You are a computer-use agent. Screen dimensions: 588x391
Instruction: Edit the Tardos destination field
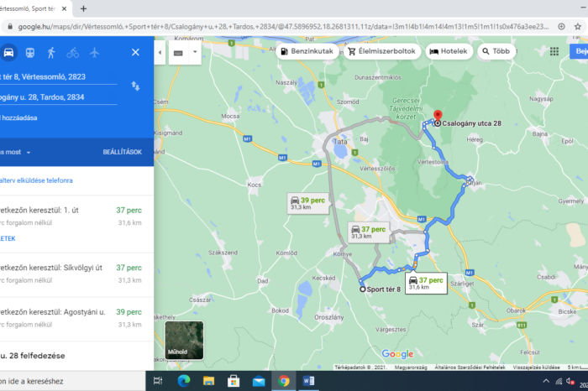point(59,97)
